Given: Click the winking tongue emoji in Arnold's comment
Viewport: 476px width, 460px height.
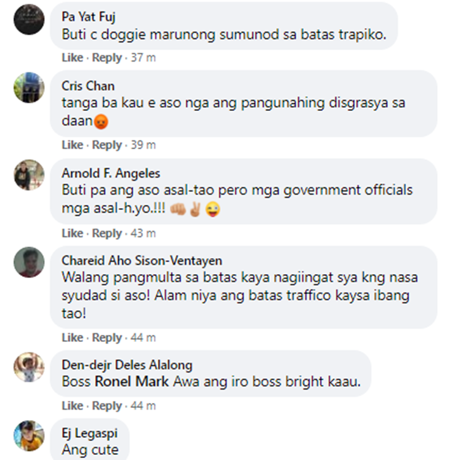Looking at the screenshot, I should pos(213,210).
